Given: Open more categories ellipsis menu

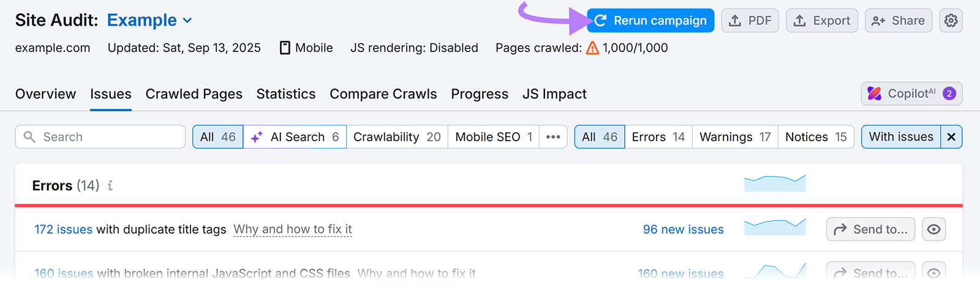Looking at the screenshot, I should (553, 137).
